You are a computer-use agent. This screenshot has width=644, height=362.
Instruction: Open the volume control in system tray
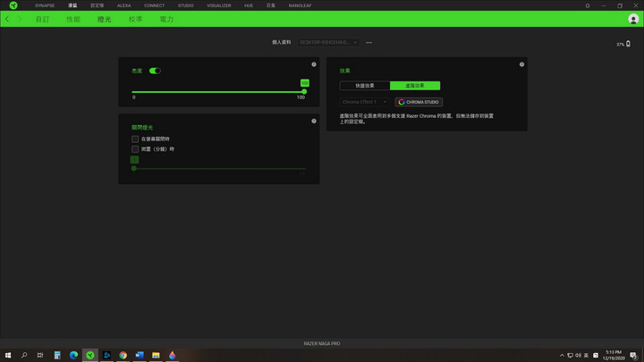578,356
